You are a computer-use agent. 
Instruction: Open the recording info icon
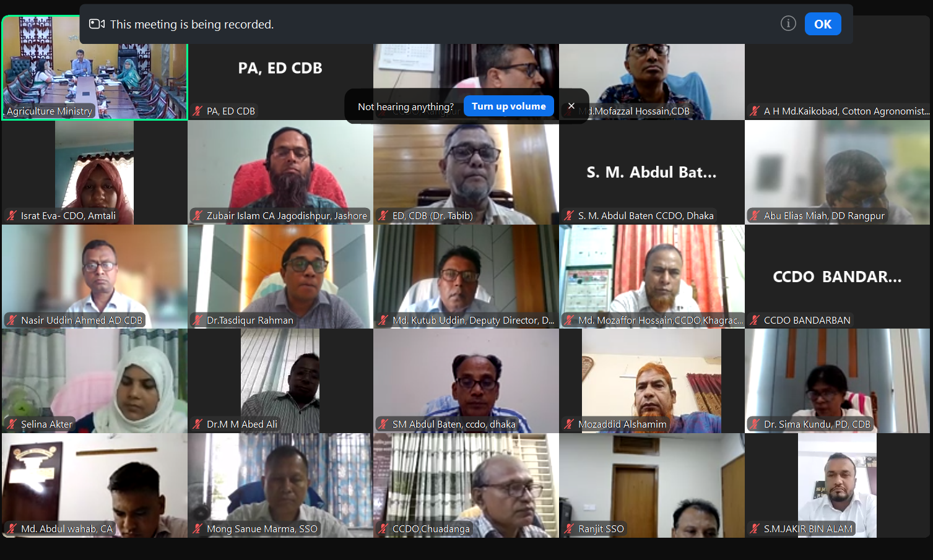pos(788,24)
